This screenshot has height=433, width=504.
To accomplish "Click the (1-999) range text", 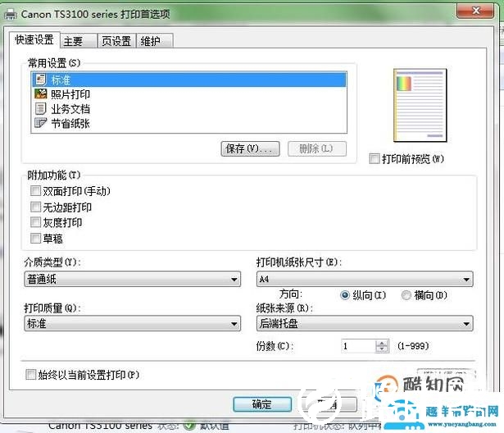I will pyautogui.click(x=413, y=346).
